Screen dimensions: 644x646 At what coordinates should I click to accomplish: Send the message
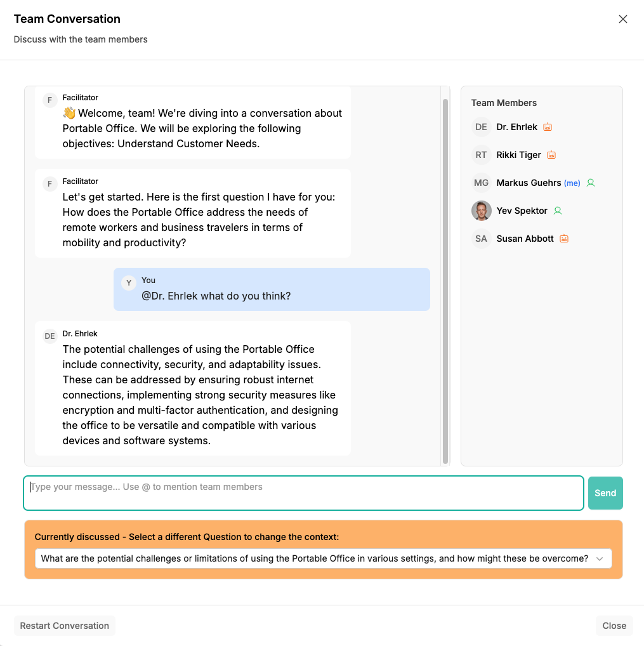click(x=605, y=493)
